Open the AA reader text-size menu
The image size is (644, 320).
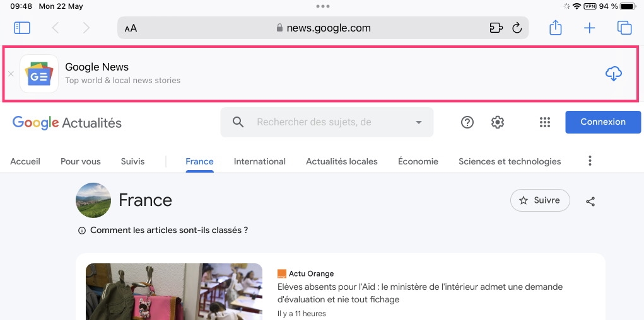pyautogui.click(x=131, y=28)
